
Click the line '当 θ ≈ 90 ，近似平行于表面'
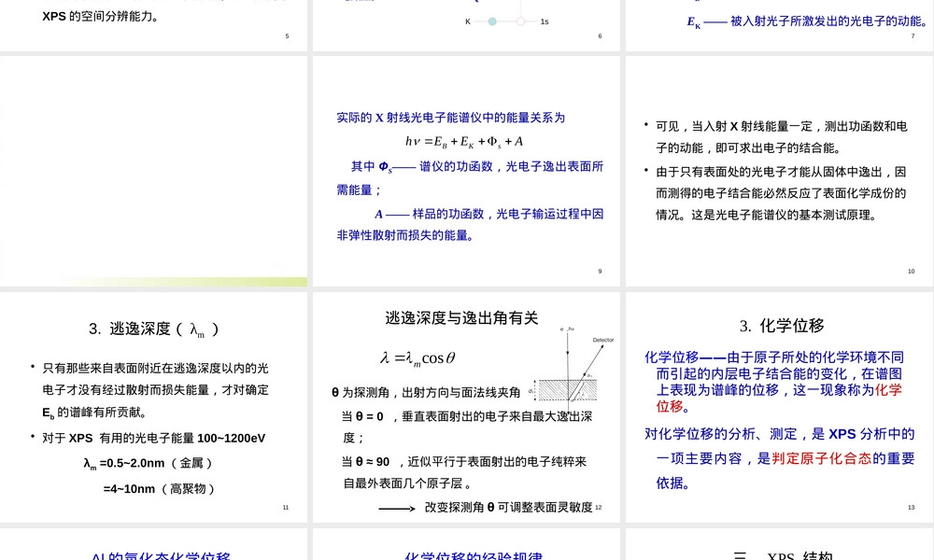464,462
